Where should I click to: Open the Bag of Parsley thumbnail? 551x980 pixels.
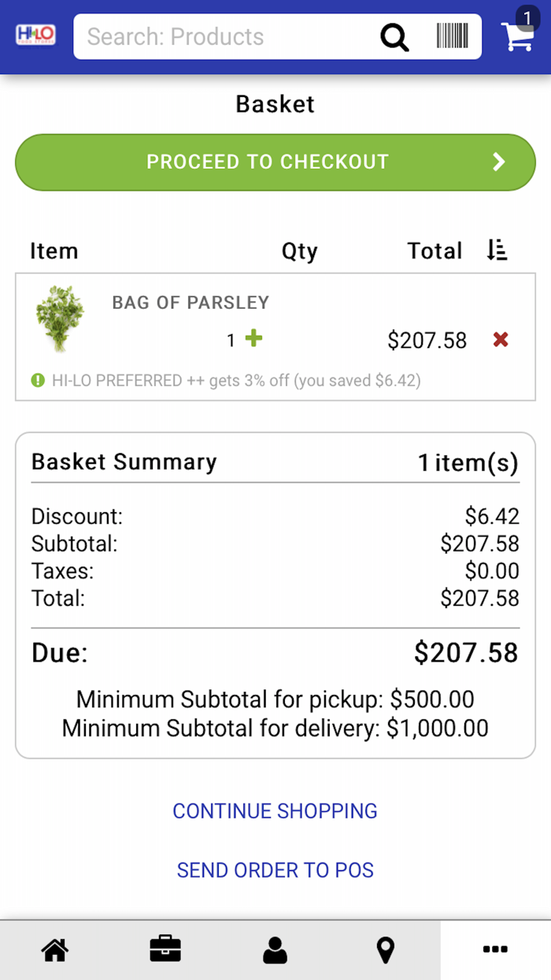pyautogui.click(x=60, y=318)
